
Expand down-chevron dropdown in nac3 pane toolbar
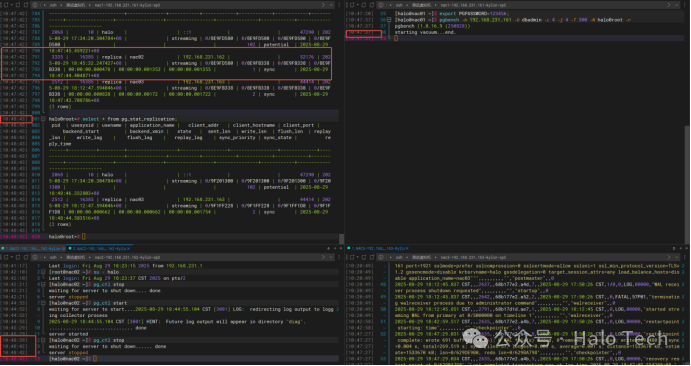(x=676, y=257)
